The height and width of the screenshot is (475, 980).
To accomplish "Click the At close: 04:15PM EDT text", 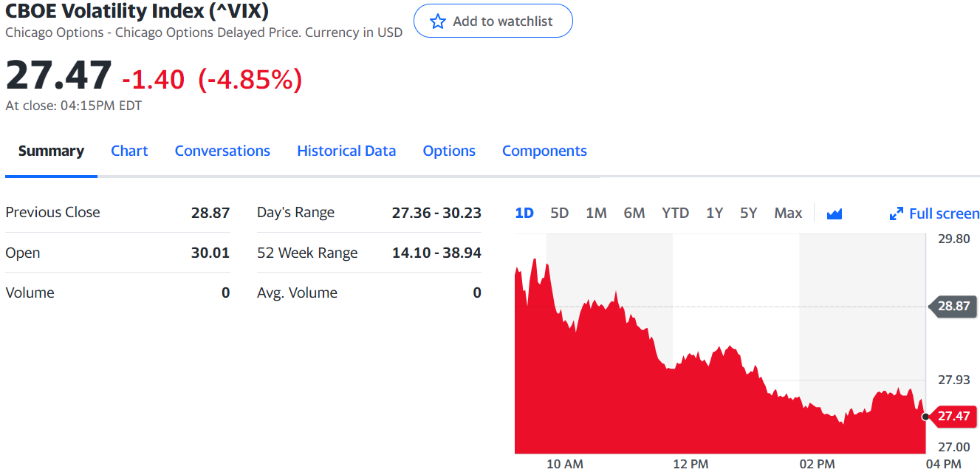I will [73, 106].
